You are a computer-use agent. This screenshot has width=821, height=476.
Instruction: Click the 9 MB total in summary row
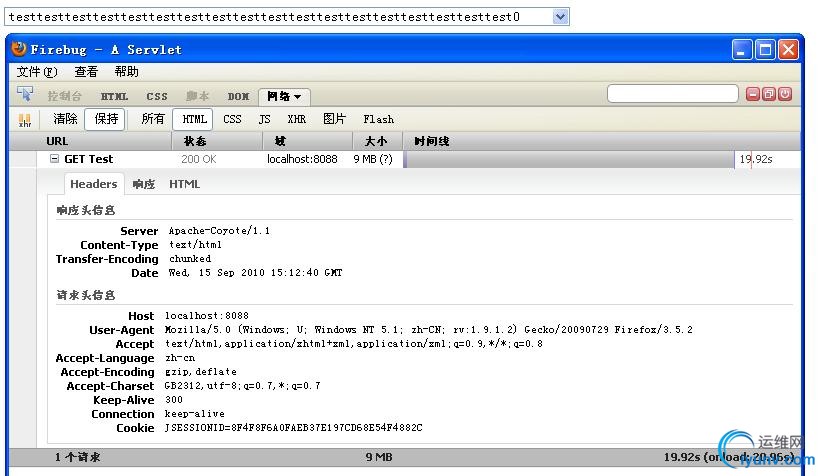379,457
